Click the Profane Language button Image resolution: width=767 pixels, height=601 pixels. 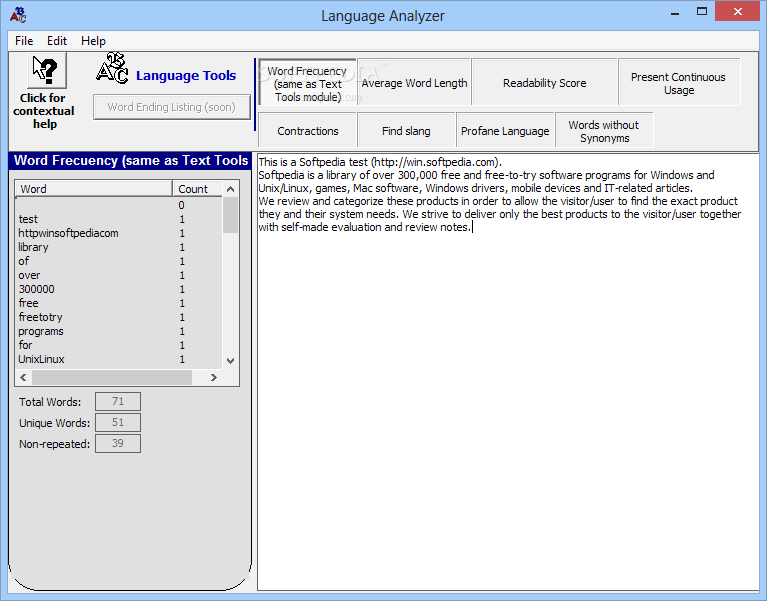[x=505, y=131]
